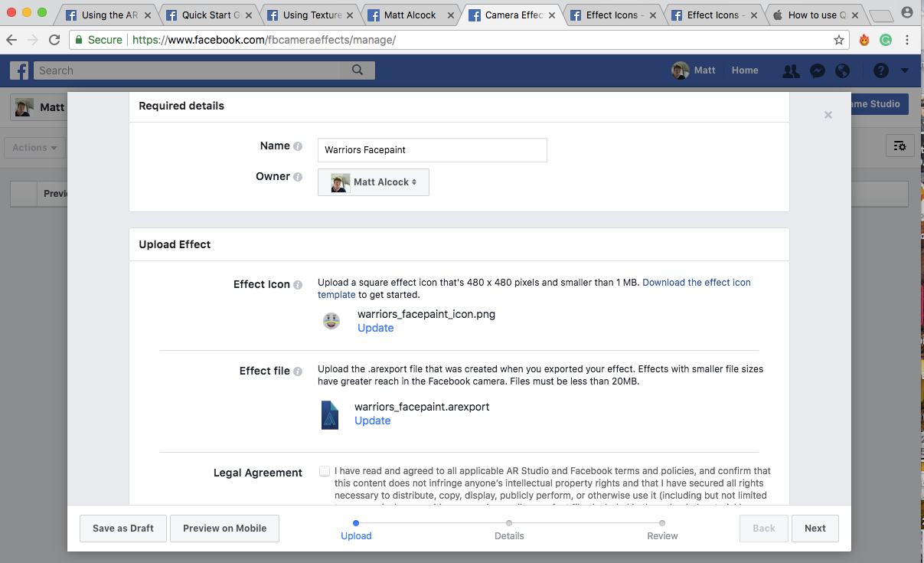This screenshot has height=563, width=924.
Task: Reload the page
Action: [x=54, y=40]
